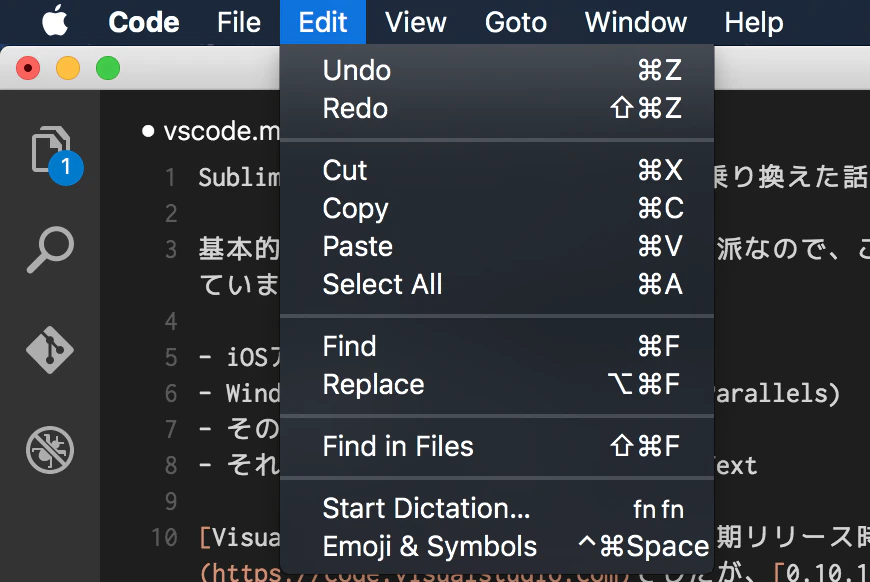The width and height of the screenshot is (870, 582).
Task: Open Emoji & Symbols from Edit menu
Action: [x=497, y=546]
